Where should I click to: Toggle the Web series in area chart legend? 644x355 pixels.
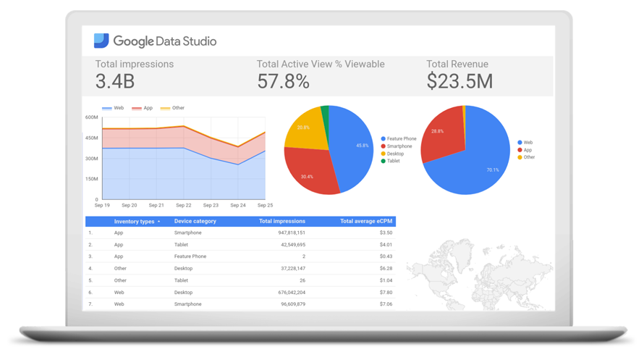tap(113, 108)
